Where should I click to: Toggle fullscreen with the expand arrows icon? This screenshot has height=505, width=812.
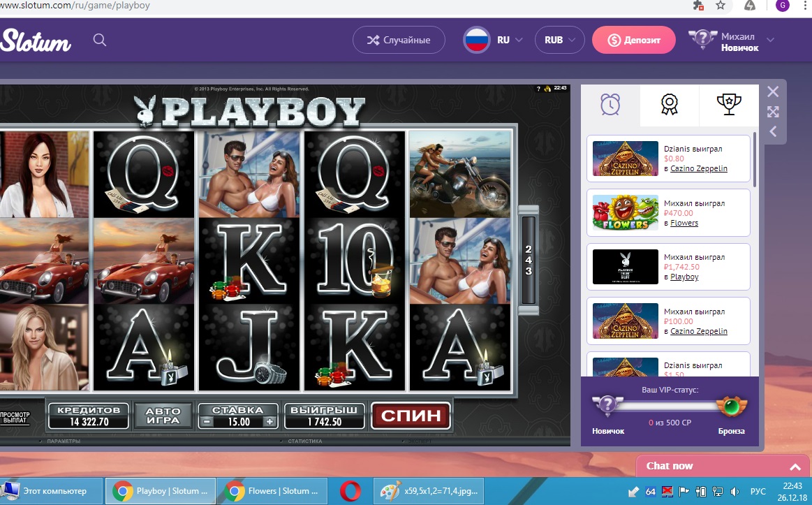[x=773, y=112]
